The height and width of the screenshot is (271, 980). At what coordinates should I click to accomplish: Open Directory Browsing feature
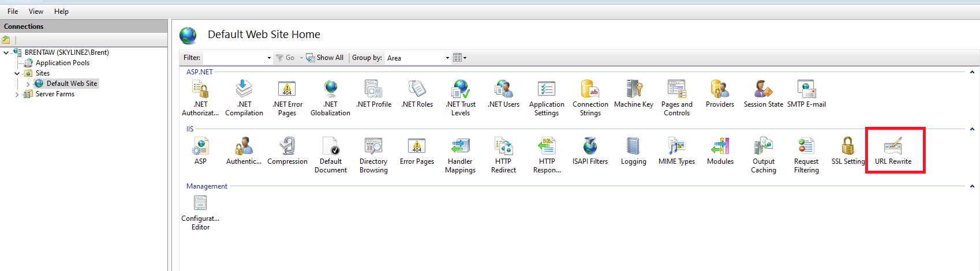tap(373, 155)
